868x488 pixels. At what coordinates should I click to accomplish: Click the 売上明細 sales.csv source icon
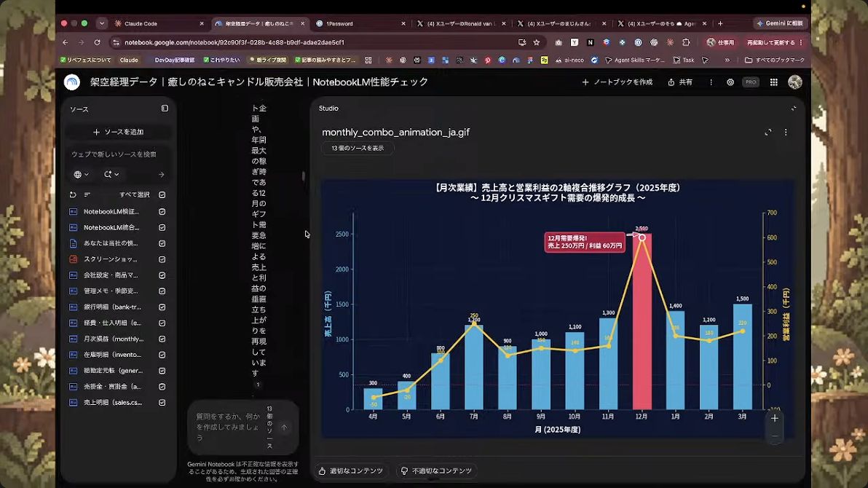pyautogui.click(x=73, y=403)
